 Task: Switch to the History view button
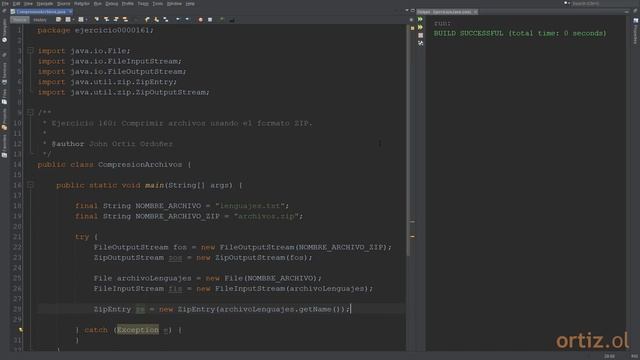tap(40, 20)
